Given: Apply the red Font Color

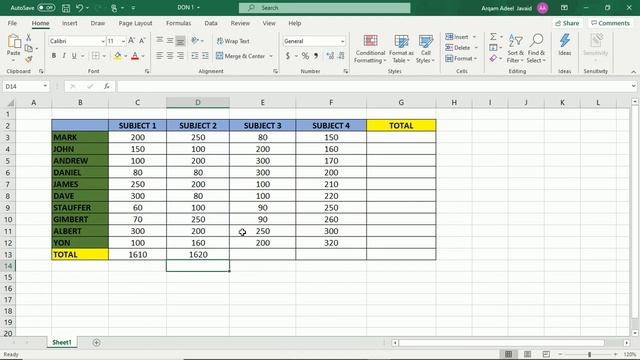Looking at the screenshot, I should (x=135, y=56).
